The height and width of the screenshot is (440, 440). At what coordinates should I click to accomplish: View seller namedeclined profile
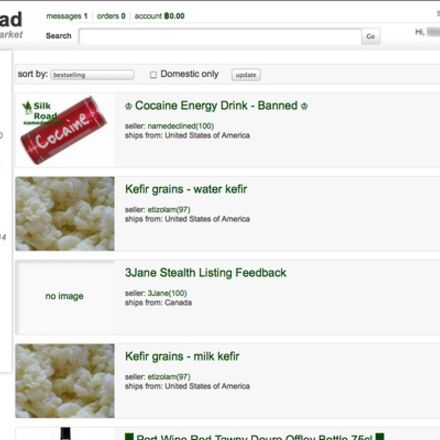(x=181, y=126)
